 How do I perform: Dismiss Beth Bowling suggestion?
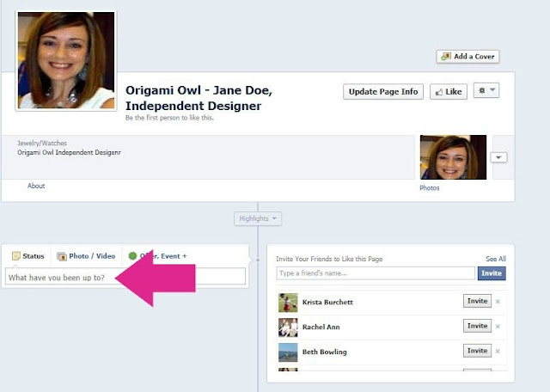tap(498, 352)
